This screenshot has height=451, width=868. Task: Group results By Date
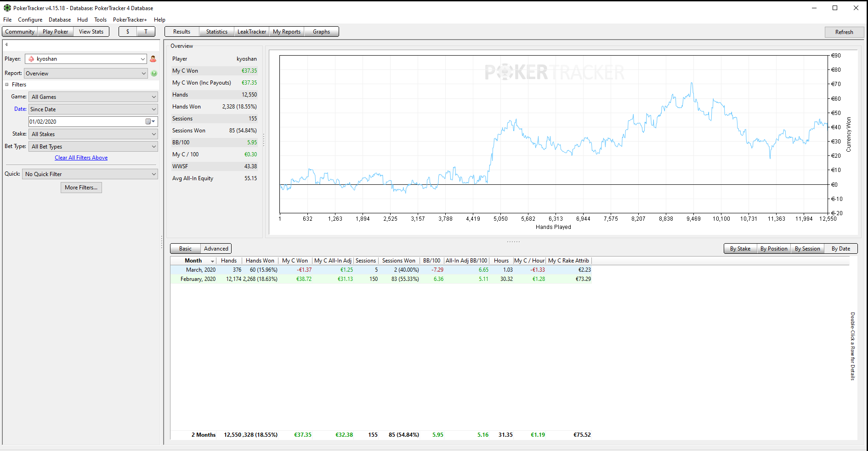coord(841,249)
